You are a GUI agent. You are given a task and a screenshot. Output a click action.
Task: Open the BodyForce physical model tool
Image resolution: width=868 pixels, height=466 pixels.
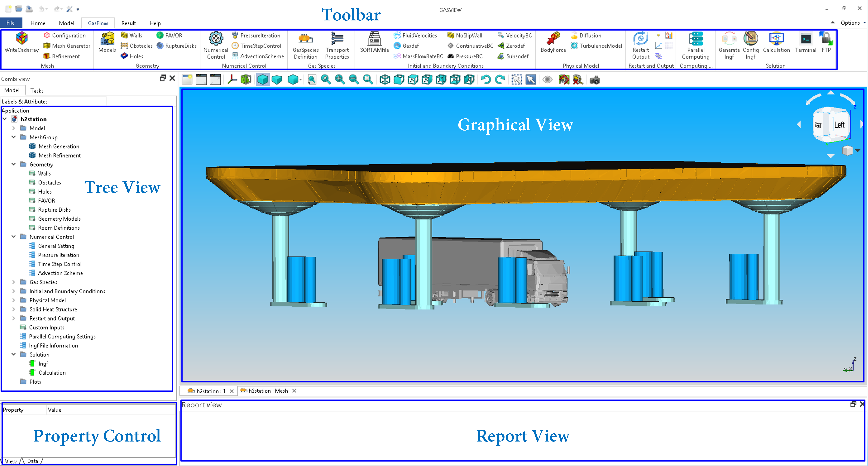coord(553,42)
